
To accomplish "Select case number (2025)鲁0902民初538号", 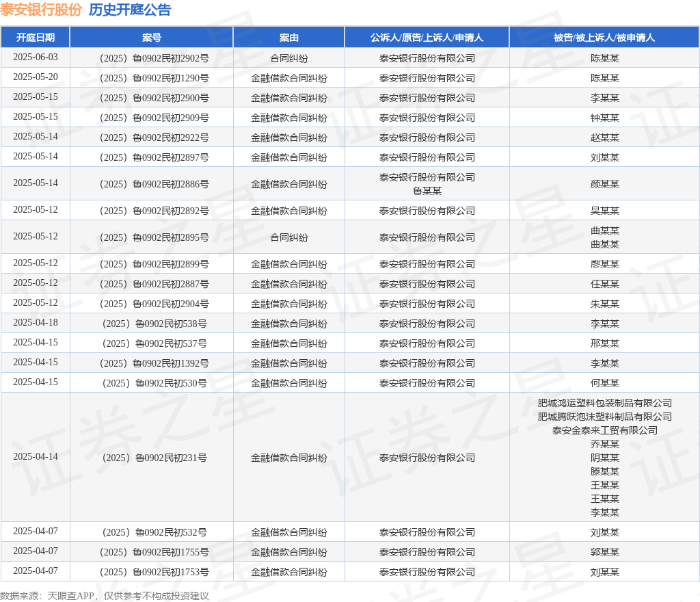I will coord(154,324).
